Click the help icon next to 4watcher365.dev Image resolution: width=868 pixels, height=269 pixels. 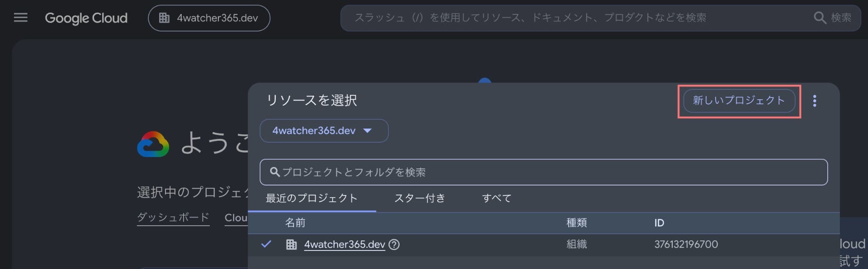tap(394, 245)
